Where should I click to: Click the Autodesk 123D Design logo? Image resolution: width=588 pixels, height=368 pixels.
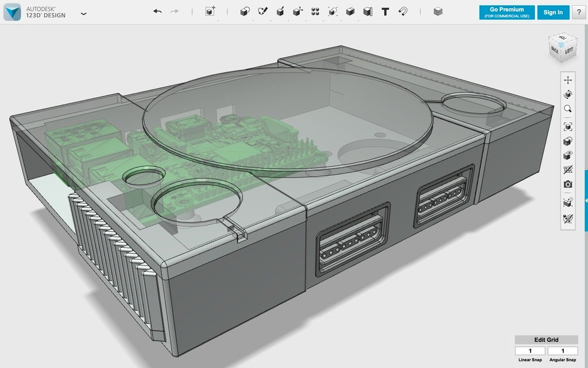pyautogui.click(x=12, y=12)
